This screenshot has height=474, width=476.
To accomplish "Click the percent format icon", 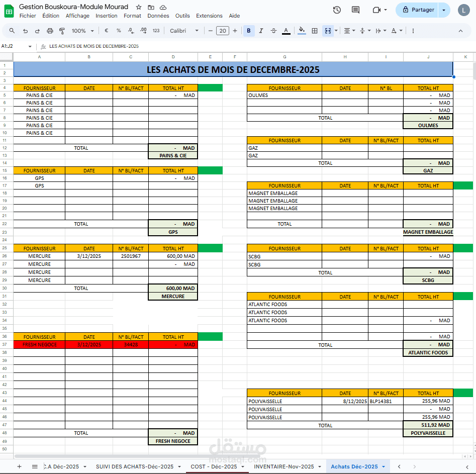I will [x=119, y=31].
